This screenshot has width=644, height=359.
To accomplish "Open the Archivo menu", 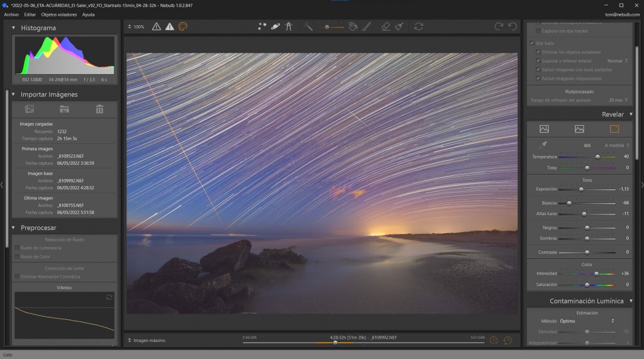I will [11, 14].
